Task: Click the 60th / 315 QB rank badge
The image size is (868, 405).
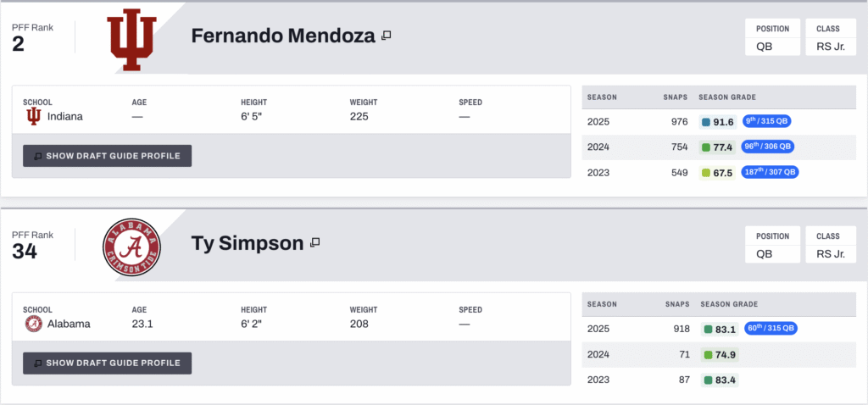Action: coord(770,328)
